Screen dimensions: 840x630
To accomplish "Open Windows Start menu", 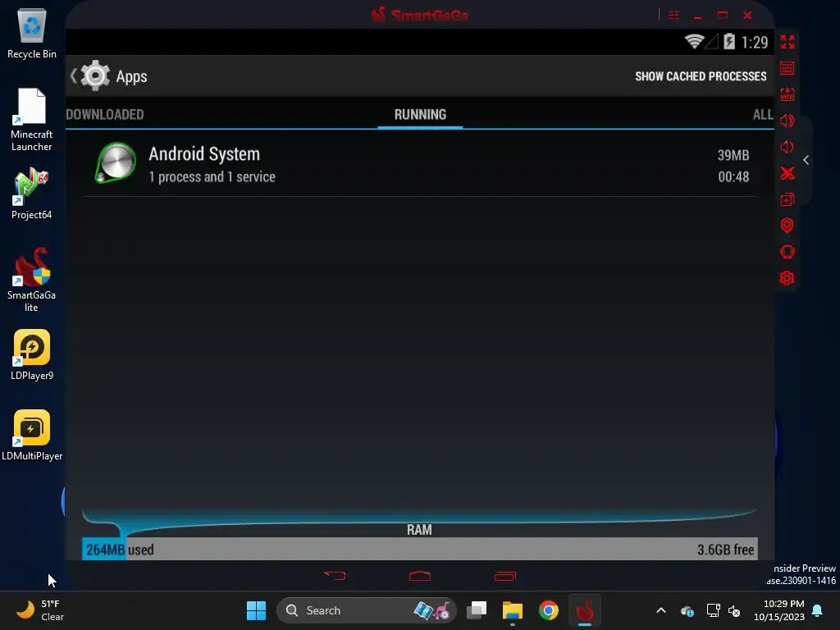I will coord(256,610).
